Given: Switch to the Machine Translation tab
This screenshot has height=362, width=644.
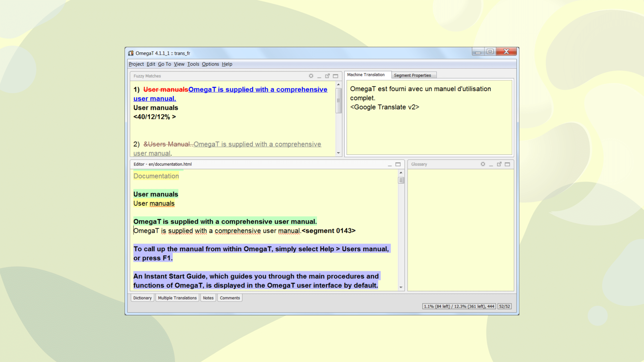Looking at the screenshot, I should [366, 75].
